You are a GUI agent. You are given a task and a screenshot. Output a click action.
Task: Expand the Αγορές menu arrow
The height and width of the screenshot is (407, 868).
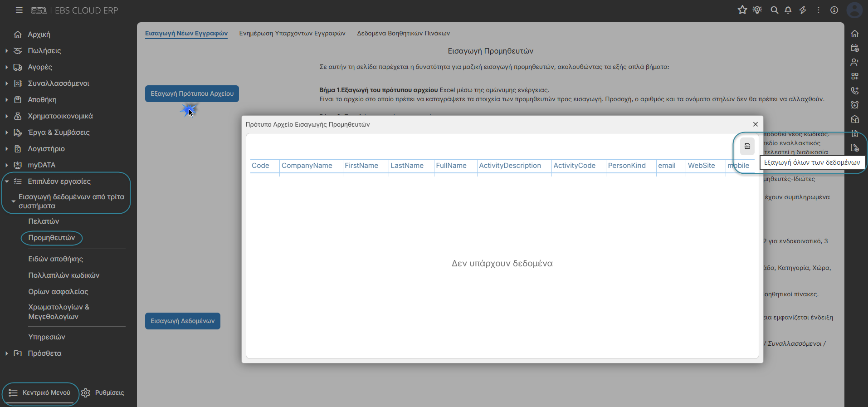point(6,67)
